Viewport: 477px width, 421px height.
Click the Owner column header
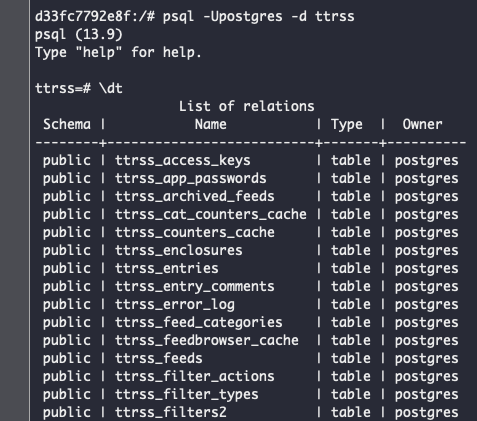coord(422,124)
